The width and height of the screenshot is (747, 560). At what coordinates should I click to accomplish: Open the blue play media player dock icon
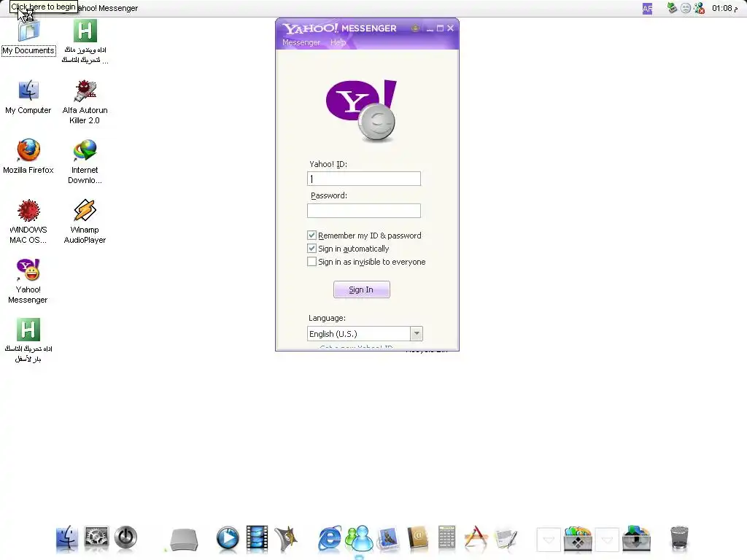click(x=228, y=539)
